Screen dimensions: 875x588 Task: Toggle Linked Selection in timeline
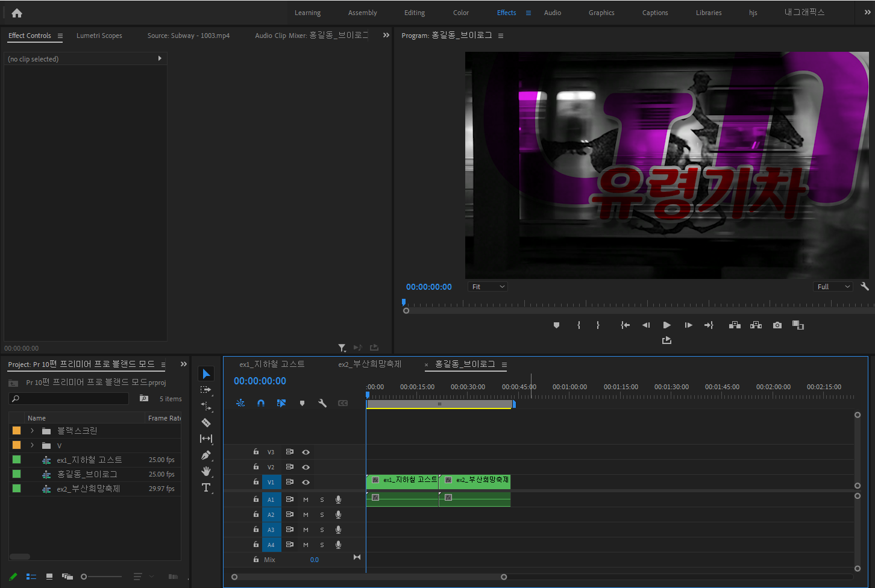pyautogui.click(x=281, y=403)
